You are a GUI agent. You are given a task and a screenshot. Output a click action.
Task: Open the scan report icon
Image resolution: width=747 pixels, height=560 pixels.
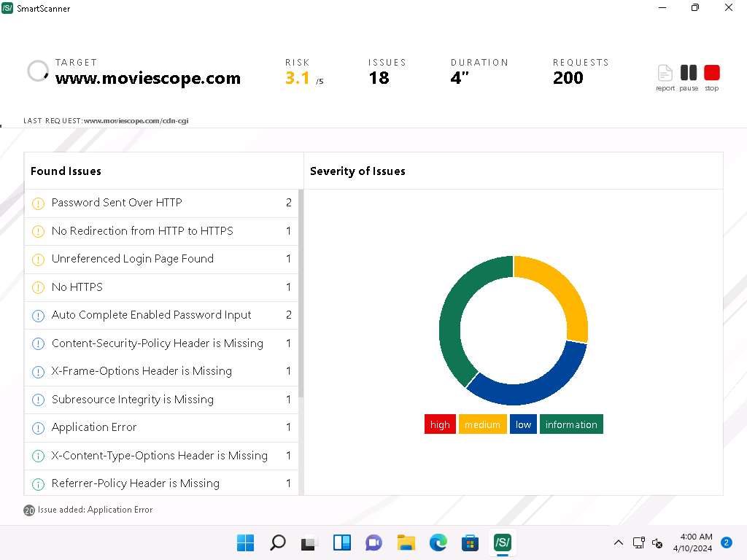pos(665,74)
